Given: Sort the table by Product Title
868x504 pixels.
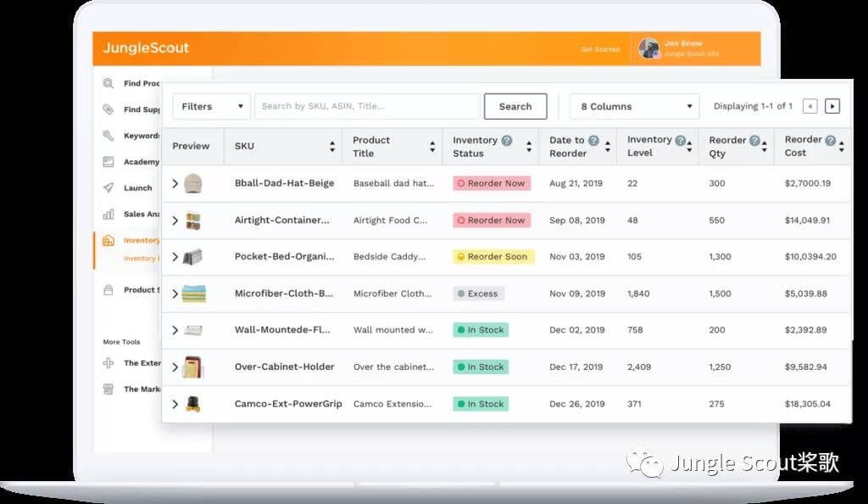Looking at the screenshot, I should point(432,147).
